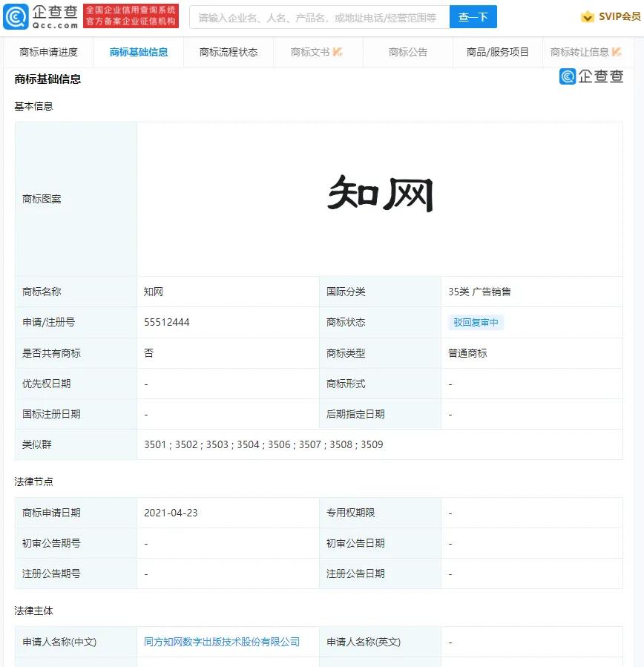
Task: Click the 法律节点 section heading
Action: coord(33,482)
